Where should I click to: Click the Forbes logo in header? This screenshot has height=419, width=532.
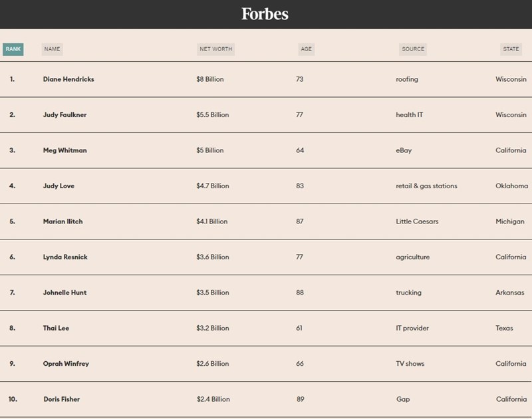pos(265,14)
